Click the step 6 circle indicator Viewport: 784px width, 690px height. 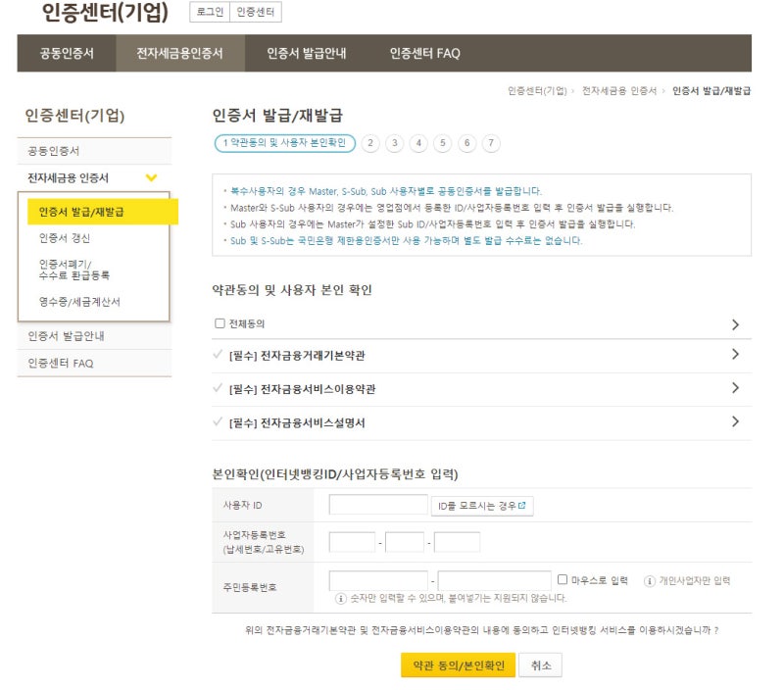point(467,143)
